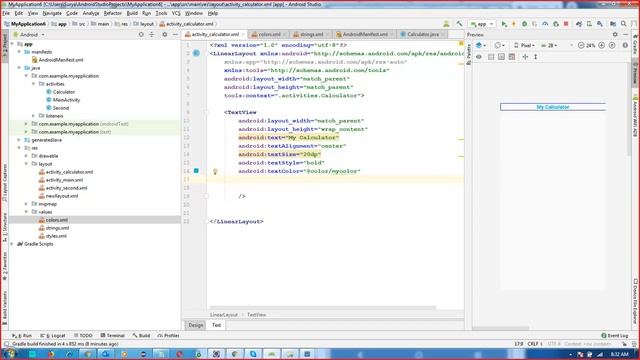
Task: Toggle the design surface view icon in preview
Action: tap(491, 57)
